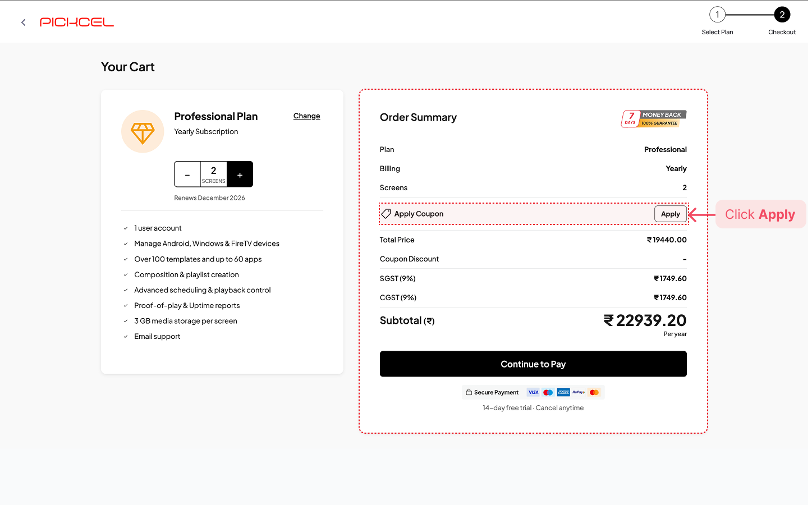Go to Select Plan step 1
Screen dimensions: 812x505
pos(717,15)
